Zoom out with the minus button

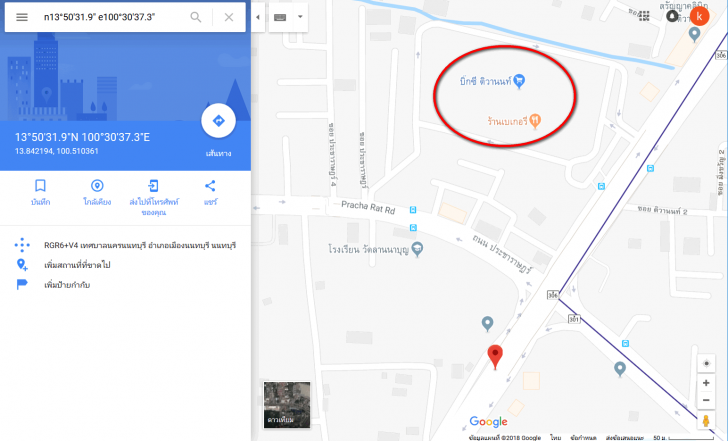click(x=706, y=400)
